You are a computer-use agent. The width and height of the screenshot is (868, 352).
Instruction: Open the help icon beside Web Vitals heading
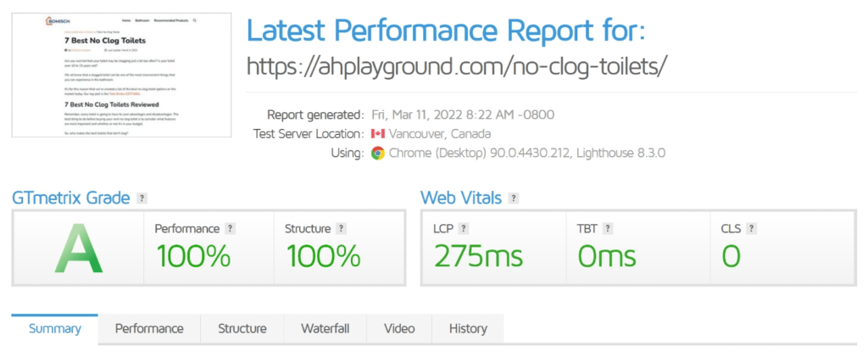[514, 198]
